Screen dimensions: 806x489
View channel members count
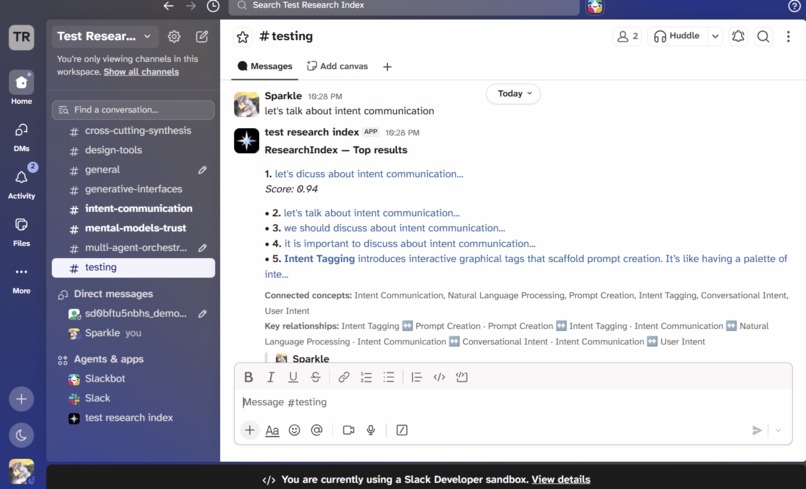pyautogui.click(x=627, y=36)
